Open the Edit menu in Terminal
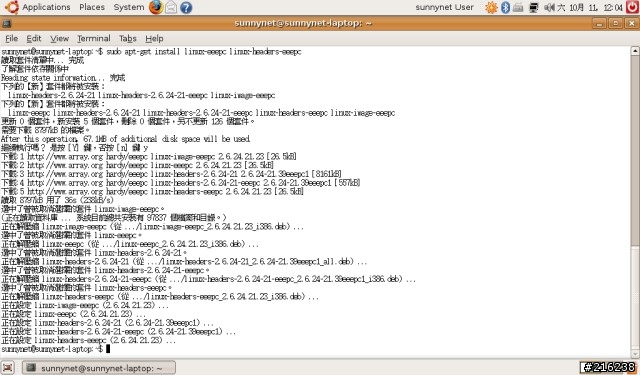Image resolution: width=640 pixels, height=375 pixels. 34,38
